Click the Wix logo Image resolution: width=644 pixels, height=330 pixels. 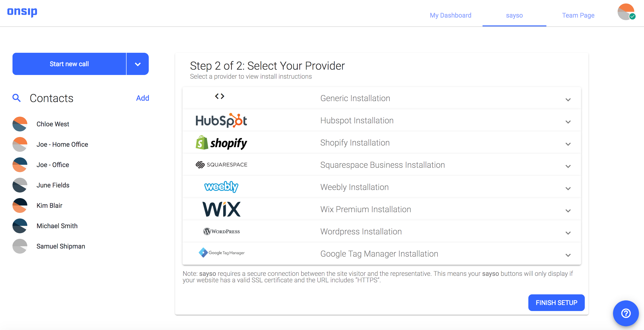click(x=221, y=209)
